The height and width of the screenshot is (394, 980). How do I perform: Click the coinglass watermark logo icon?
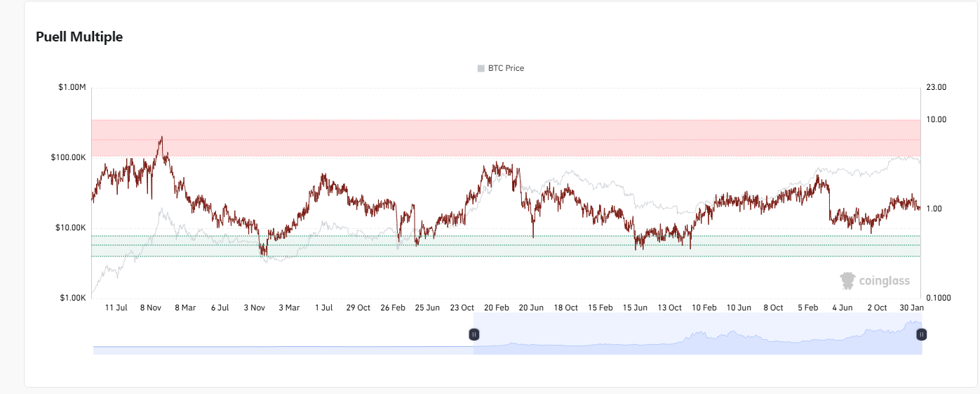(847, 281)
